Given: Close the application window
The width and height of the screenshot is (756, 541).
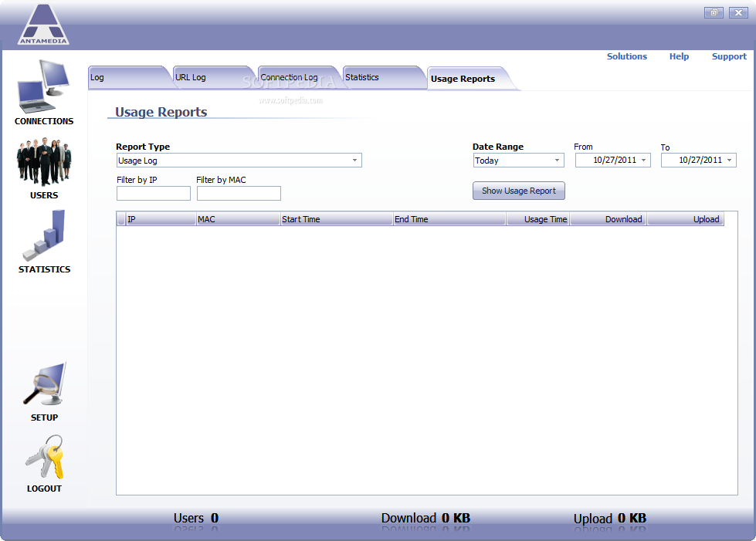Looking at the screenshot, I should point(738,13).
